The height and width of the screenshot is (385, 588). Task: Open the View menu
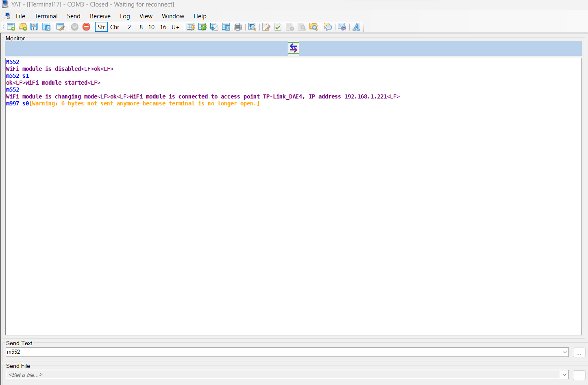point(146,16)
